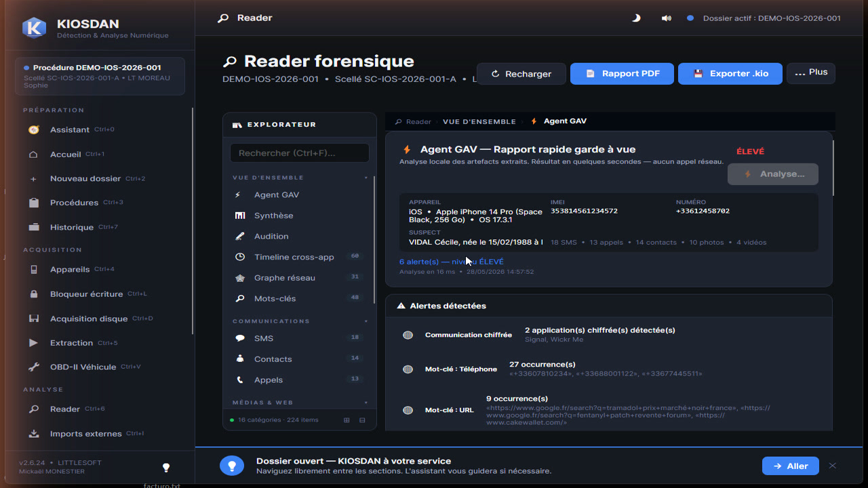Open Historique in sidebar

point(99,227)
